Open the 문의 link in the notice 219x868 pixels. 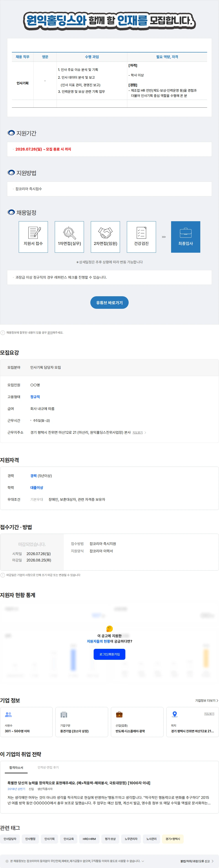50,333
